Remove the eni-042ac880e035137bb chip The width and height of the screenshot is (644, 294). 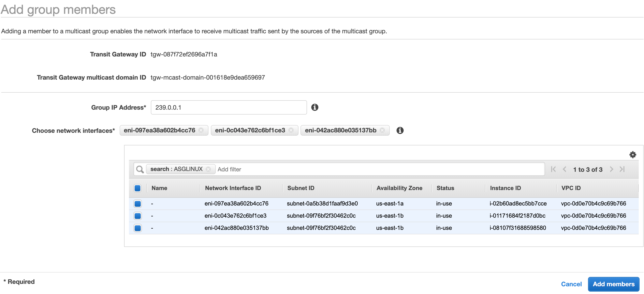[x=382, y=130]
